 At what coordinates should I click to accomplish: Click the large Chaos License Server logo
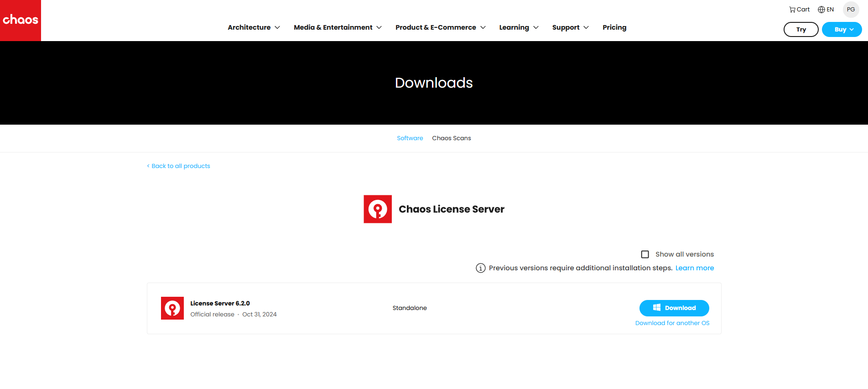click(x=378, y=209)
